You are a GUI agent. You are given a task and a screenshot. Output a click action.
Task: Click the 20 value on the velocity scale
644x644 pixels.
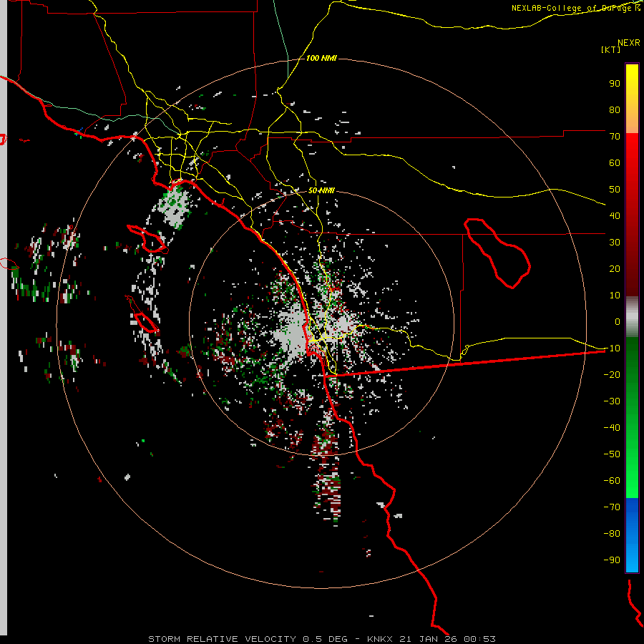click(x=615, y=269)
